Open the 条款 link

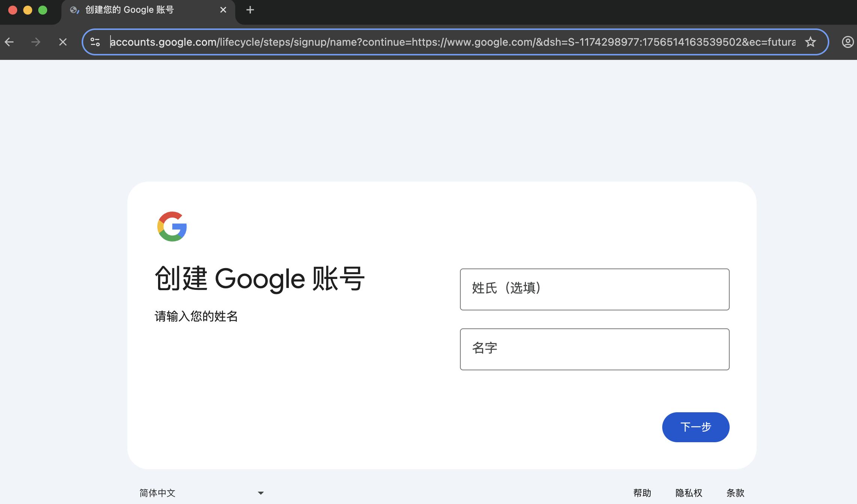735,493
